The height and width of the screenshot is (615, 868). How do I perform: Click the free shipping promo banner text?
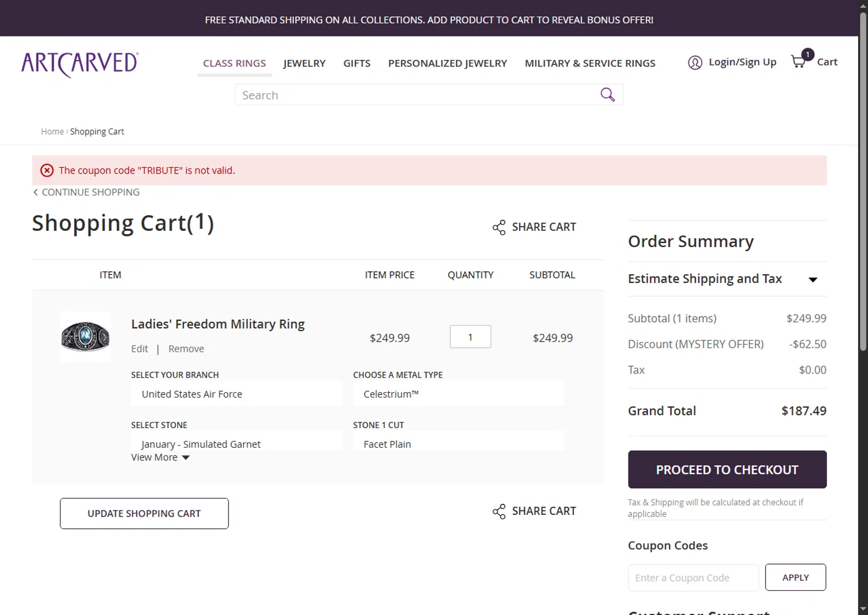tap(429, 20)
